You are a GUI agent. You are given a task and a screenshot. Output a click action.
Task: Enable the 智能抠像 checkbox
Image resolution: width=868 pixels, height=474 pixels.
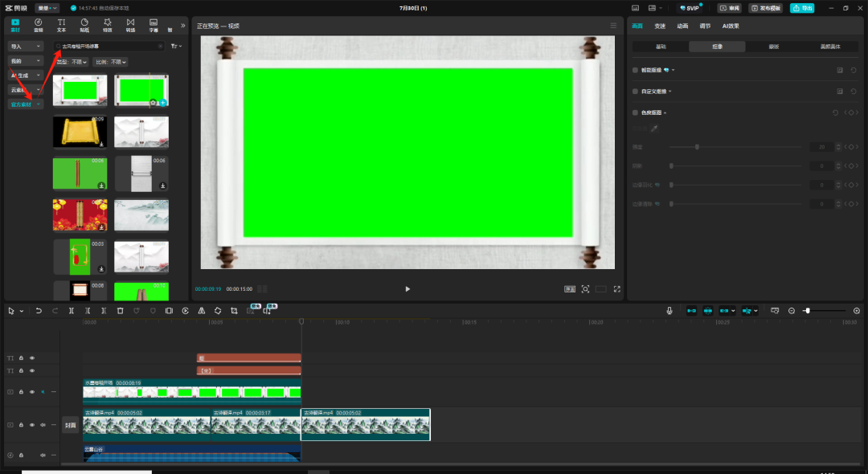[x=635, y=70]
